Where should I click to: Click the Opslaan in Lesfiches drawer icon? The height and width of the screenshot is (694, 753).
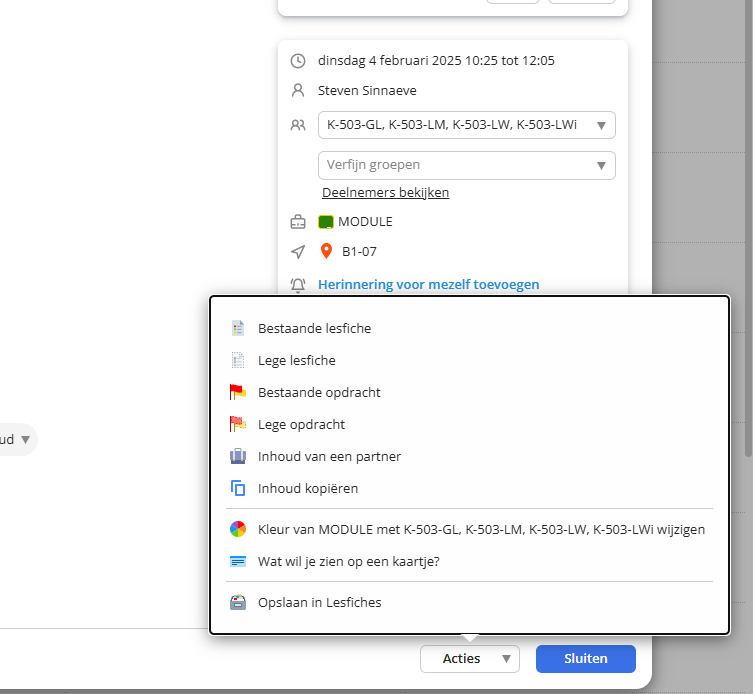coord(238,602)
